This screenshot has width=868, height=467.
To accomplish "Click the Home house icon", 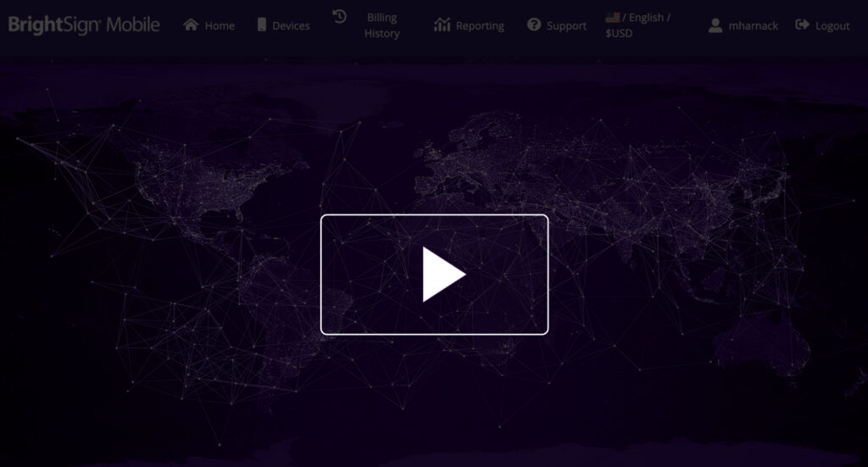I will click(x=192, y=25).
